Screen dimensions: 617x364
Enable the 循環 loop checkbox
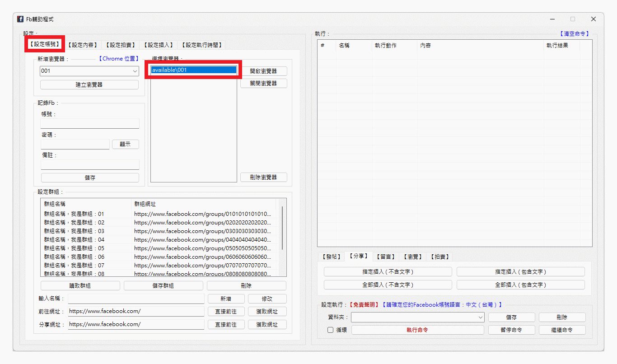(x=331, y=330)
